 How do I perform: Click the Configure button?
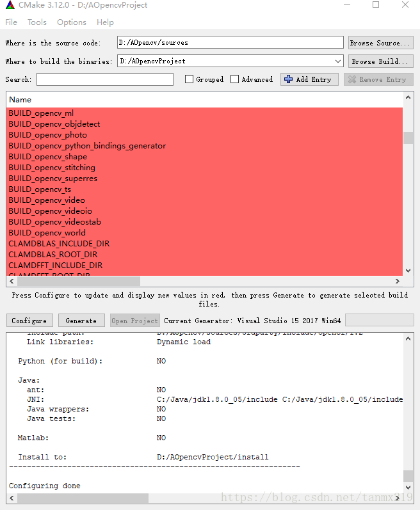click(29, 321)
